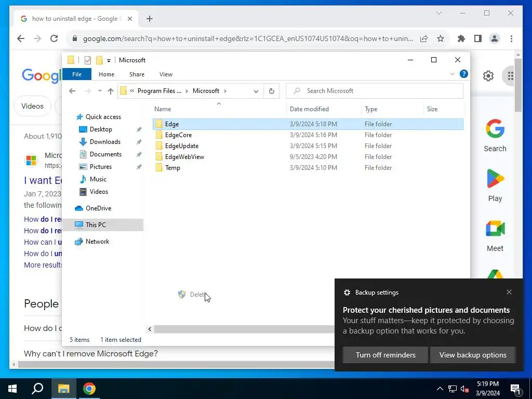The image size is (532, 399).
Task: Go back in Chrome browser
Action: (21, 38)
